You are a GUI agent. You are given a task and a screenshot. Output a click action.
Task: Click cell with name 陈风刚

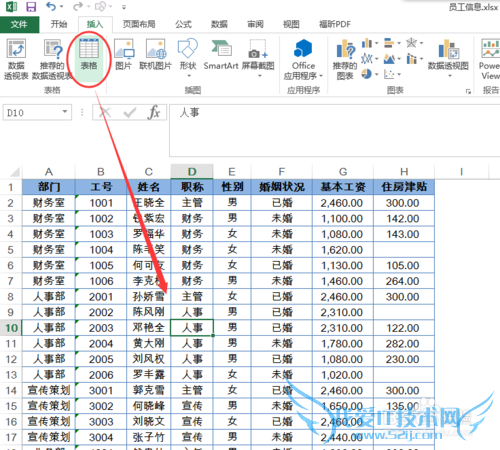click(x=149, y=312)
